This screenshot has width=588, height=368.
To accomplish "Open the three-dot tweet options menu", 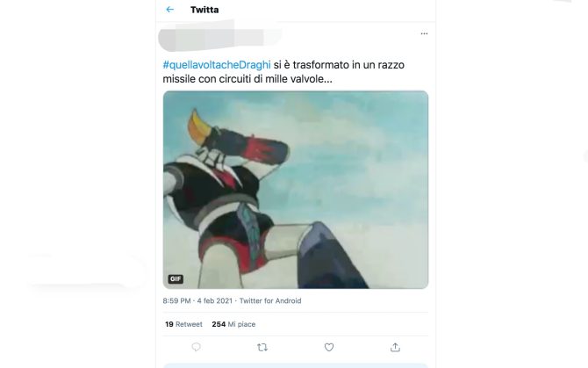I will click(x=424, y=33).
